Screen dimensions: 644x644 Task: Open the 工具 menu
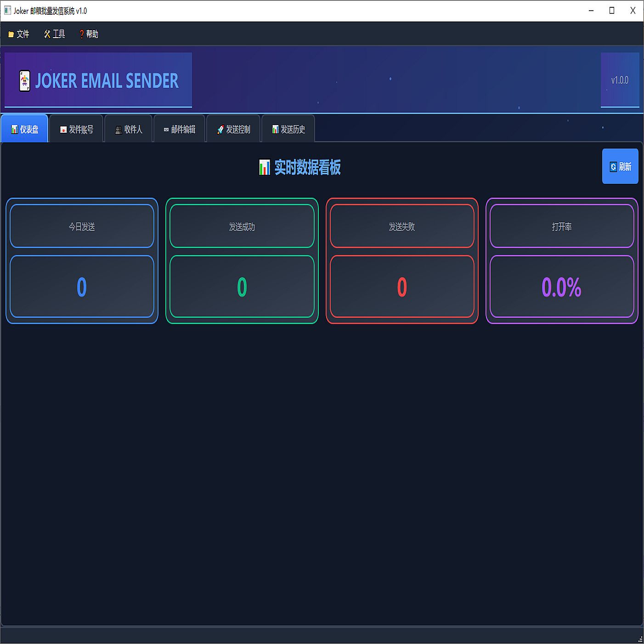[x=55, y=34]
